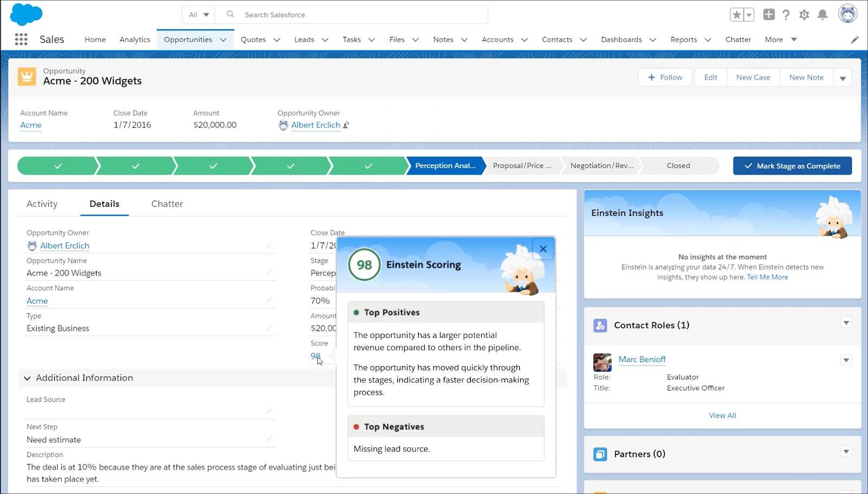Open the Opportunities tab dropdown chevron
Image resolution: width=868 pixels, height=494 pixels.
[x=223, y=40]
